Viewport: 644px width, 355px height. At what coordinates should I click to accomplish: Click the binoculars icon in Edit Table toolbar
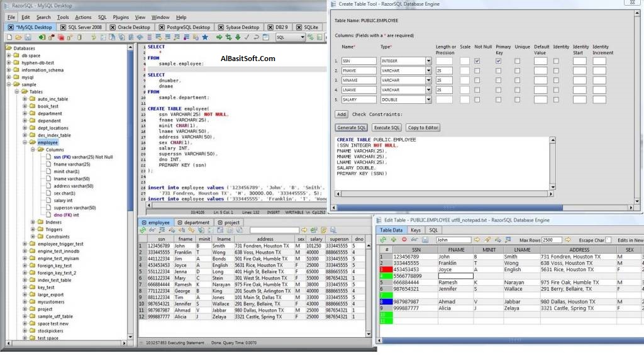pyautogui.click(x=414, y=240)
